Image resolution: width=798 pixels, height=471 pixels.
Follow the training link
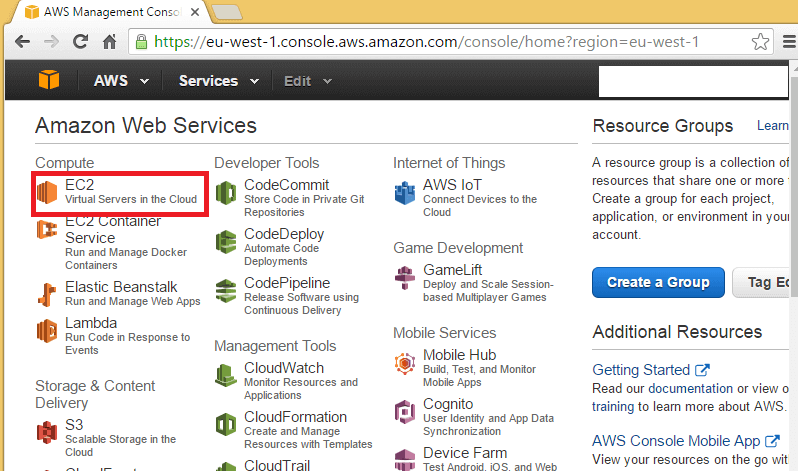[x=613, y=407]
